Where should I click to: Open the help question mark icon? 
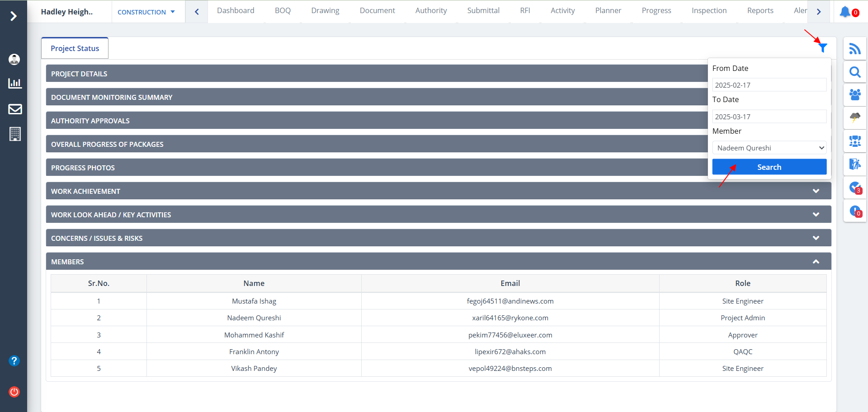(14, 360)
